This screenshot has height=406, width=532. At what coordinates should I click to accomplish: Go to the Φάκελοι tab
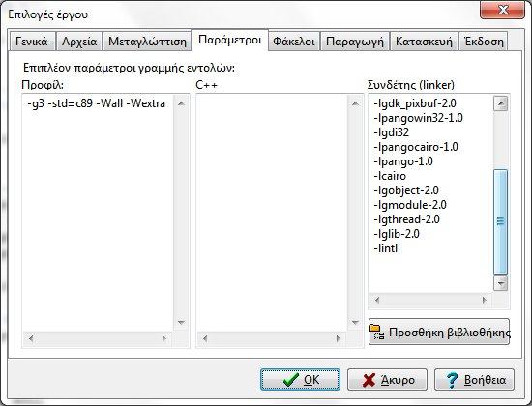click(x=294, y=42)
